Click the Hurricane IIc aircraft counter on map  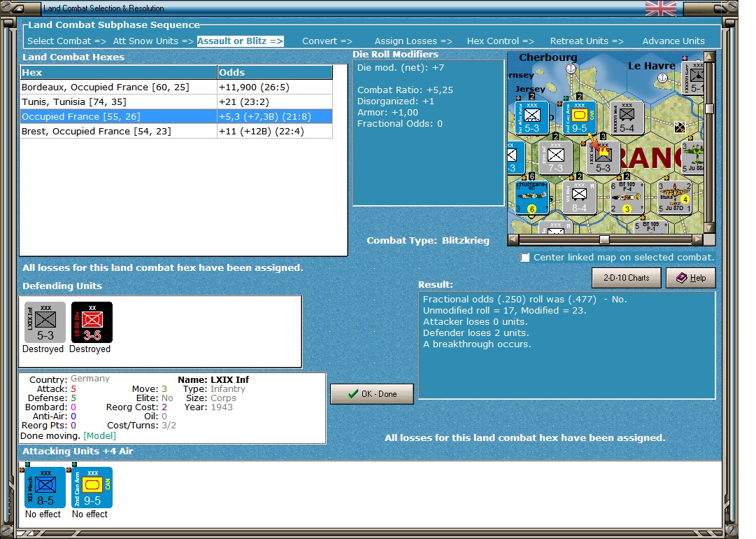click(x=532, y=197)
